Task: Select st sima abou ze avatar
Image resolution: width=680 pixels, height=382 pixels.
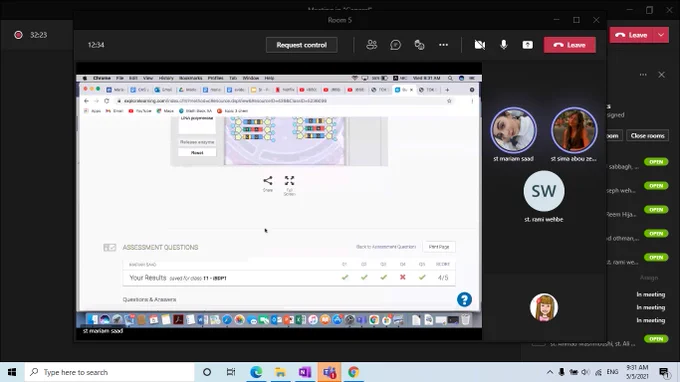Action: pyautogui.click(x=574, y=130)
